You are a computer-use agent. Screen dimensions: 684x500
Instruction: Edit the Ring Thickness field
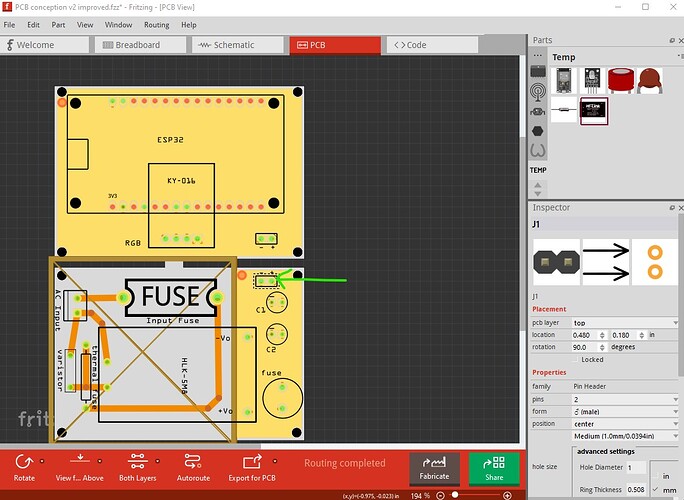pos(636,490)
